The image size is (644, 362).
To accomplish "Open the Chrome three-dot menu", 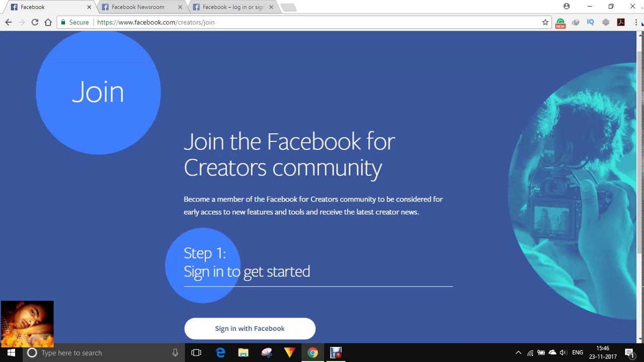I will pyautogui.click(x=636, y=22).
